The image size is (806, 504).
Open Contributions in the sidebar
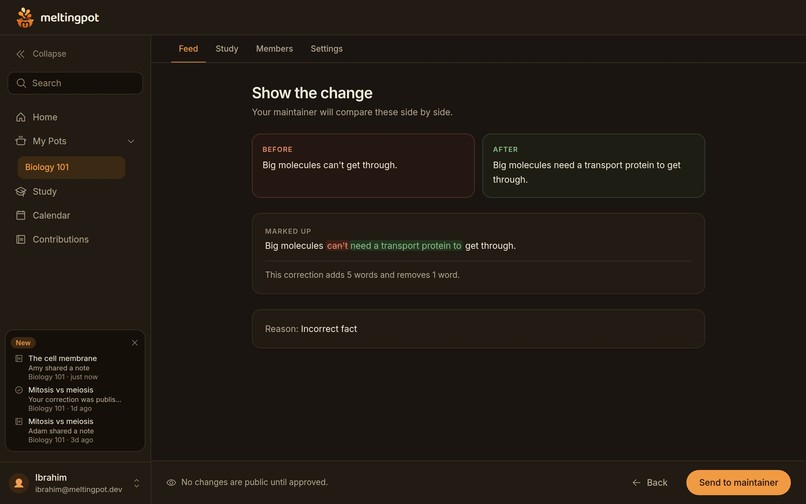coord(75,239)
